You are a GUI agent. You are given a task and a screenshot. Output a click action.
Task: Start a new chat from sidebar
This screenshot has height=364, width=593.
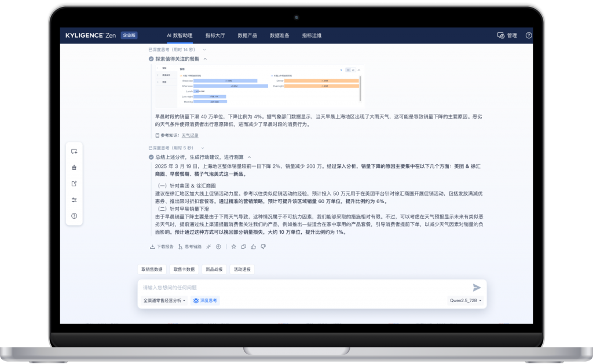click(x=74, y=152)
